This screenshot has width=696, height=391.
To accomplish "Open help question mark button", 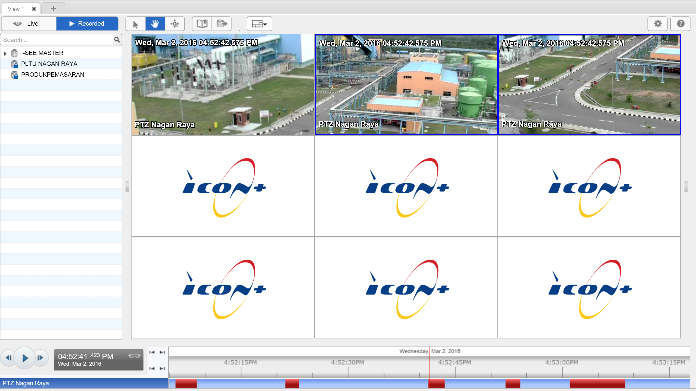I will click(680, 24).
